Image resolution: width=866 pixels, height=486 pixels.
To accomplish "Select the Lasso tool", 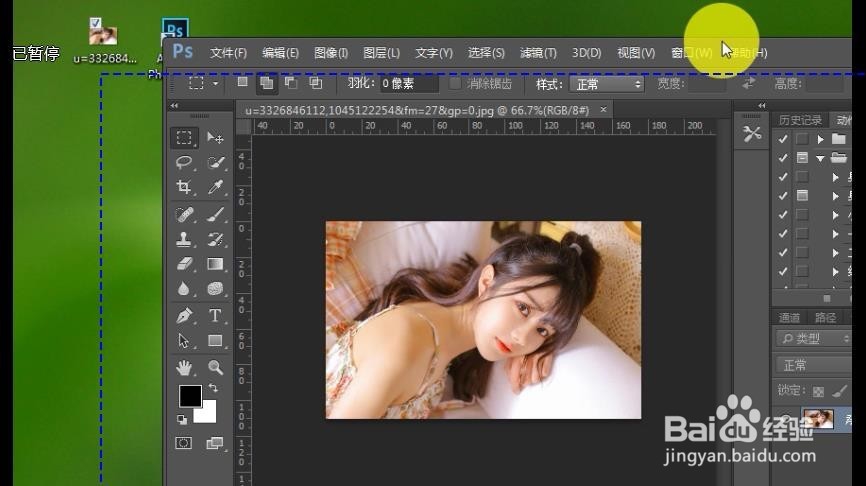I will pyautogui.click(x=184, y=162).
